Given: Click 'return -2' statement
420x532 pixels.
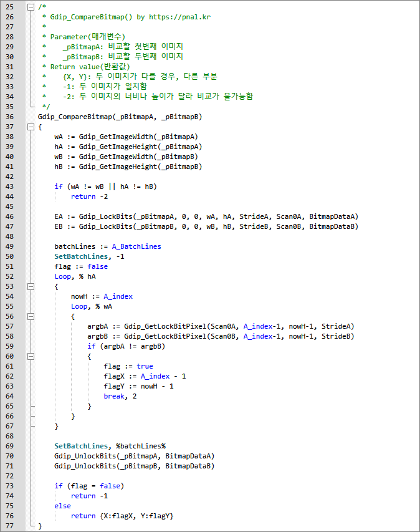Looking at the screenshot, I should point(90,196).
